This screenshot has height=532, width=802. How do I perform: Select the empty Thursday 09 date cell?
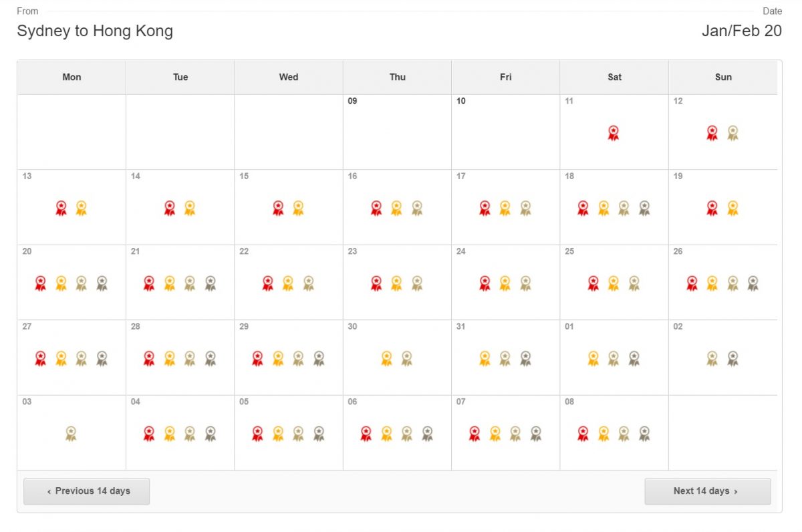click(398, 132)
